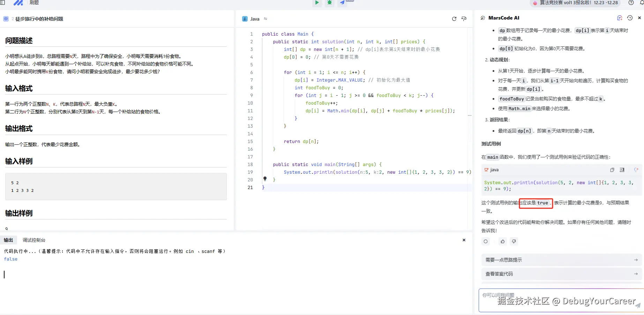Start a new MarsCode AI conversation
The height and width of the screenshot is (315, 644).
[620, 18]
